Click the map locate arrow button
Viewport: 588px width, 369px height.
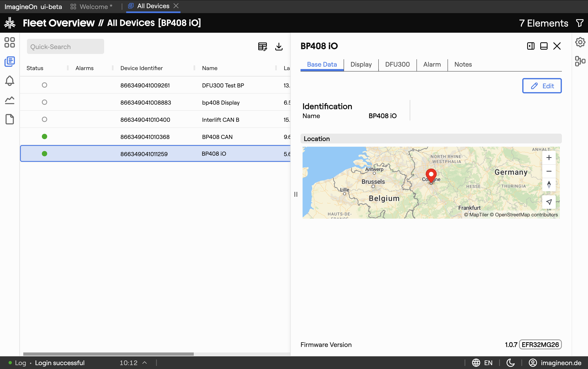tap(549, 202)
